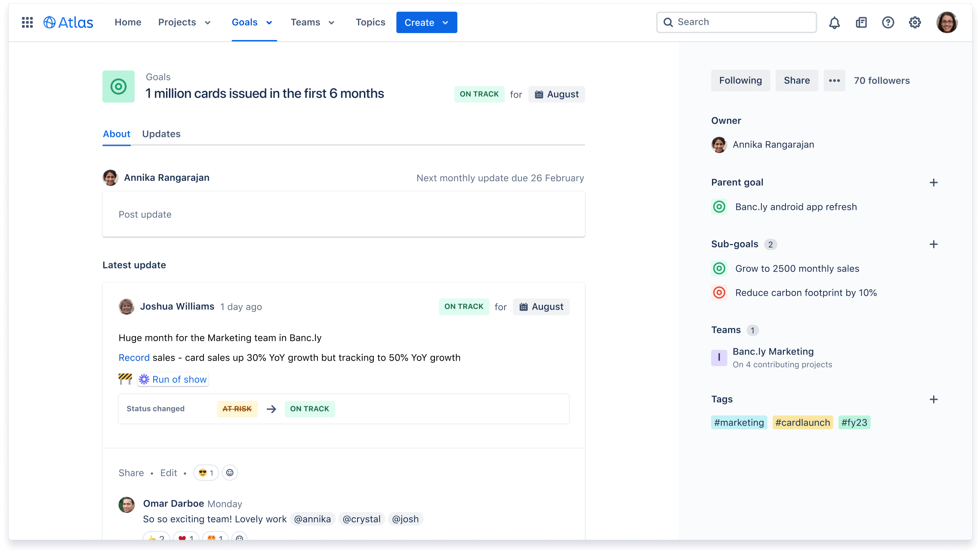
Task: Add a new sub-goal with plus icon
Action: [934, 244]
